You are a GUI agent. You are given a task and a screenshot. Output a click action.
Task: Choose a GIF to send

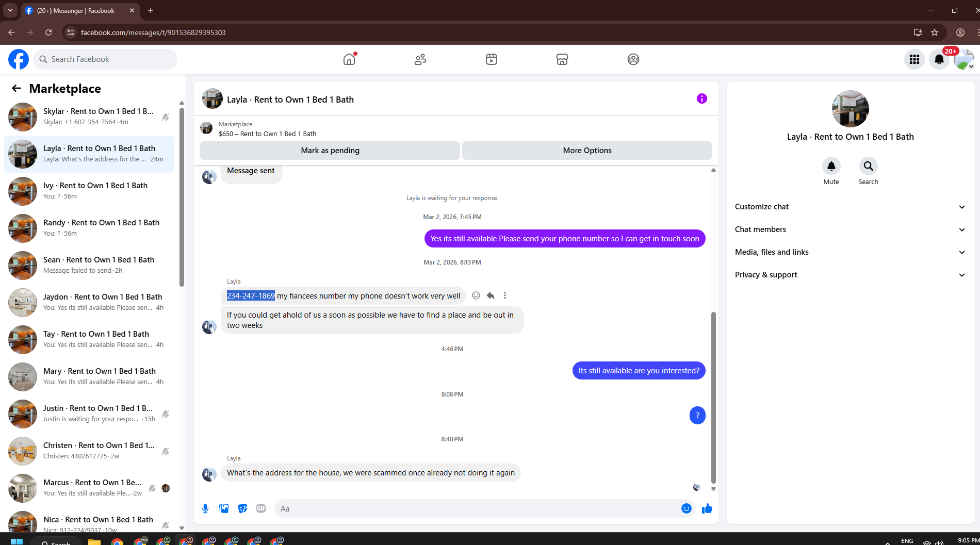[261, 508]
